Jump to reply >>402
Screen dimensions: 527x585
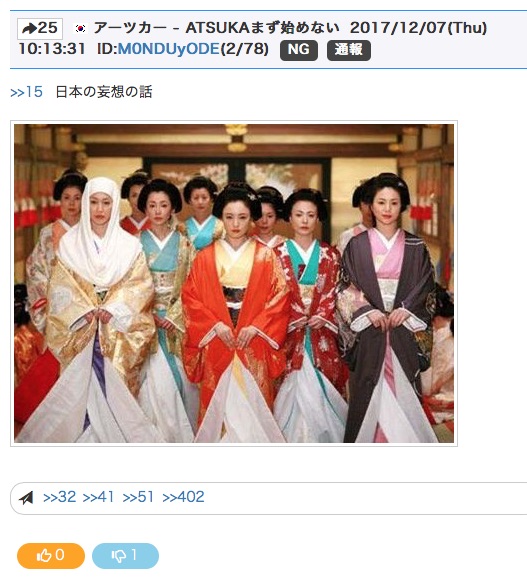pos(183,497)
